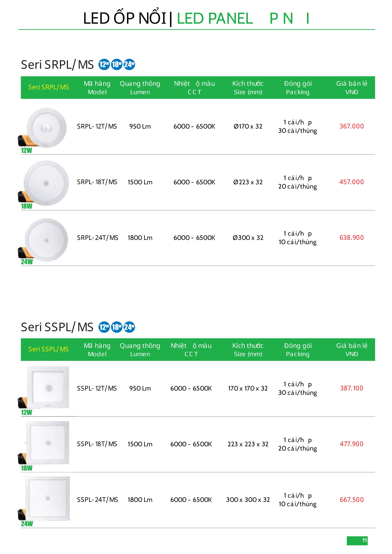Click the 12W badge beside Seri SRPL/MS heading
This screenshot has width=392, height=554.
[x=104, y=64]
